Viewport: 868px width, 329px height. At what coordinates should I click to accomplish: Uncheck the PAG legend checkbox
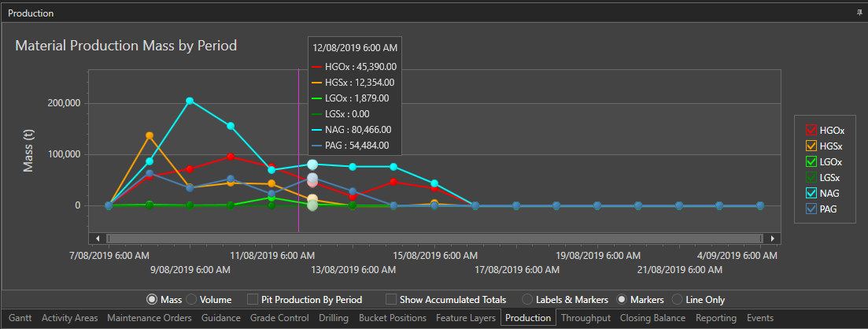click(x=811, y=209)
